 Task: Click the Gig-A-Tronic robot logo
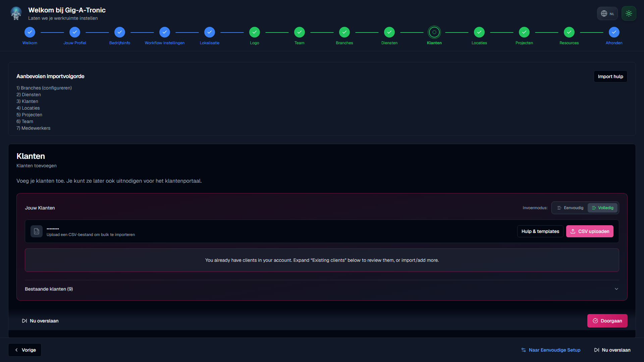click(x=16, y=13)
